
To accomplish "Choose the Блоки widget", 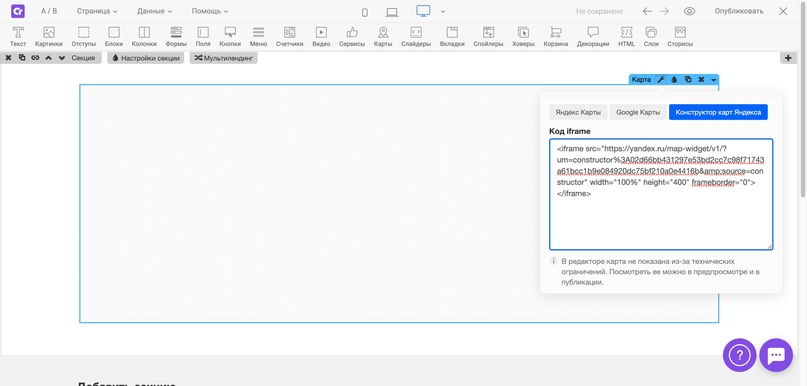I will click(114, 37).
